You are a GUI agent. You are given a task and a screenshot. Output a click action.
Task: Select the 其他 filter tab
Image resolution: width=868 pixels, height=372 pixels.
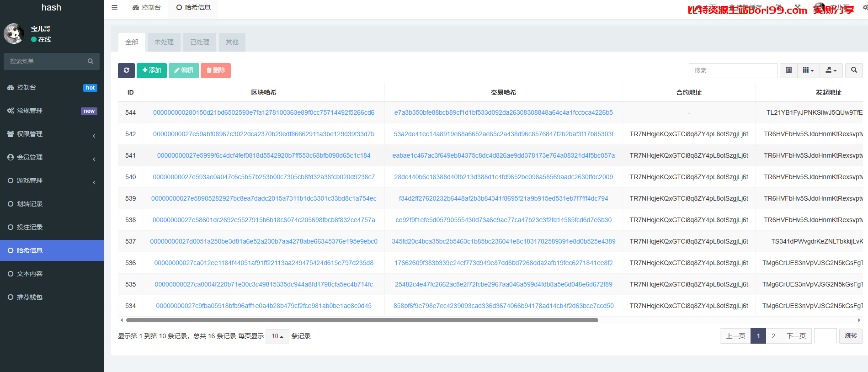tap(232, 42)
